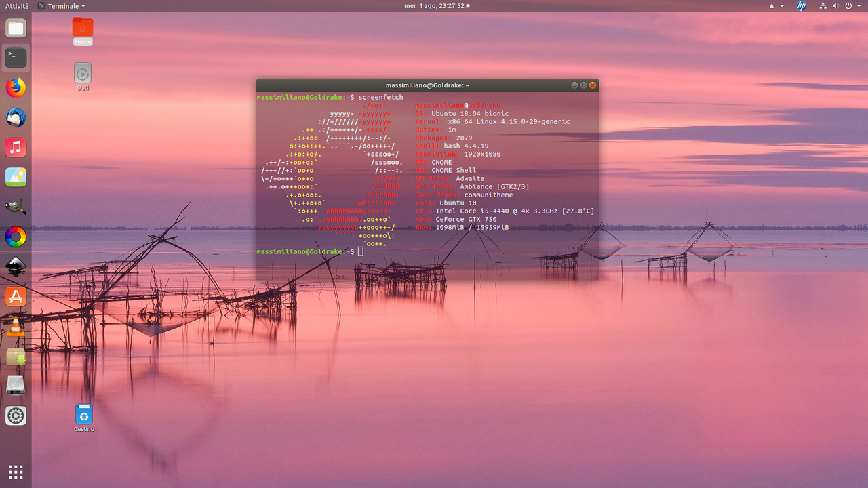Image resolution: width=868 pixels, height=488 pixels.
Task: Click the WM: GNOME Shell line
Action: 446,171
